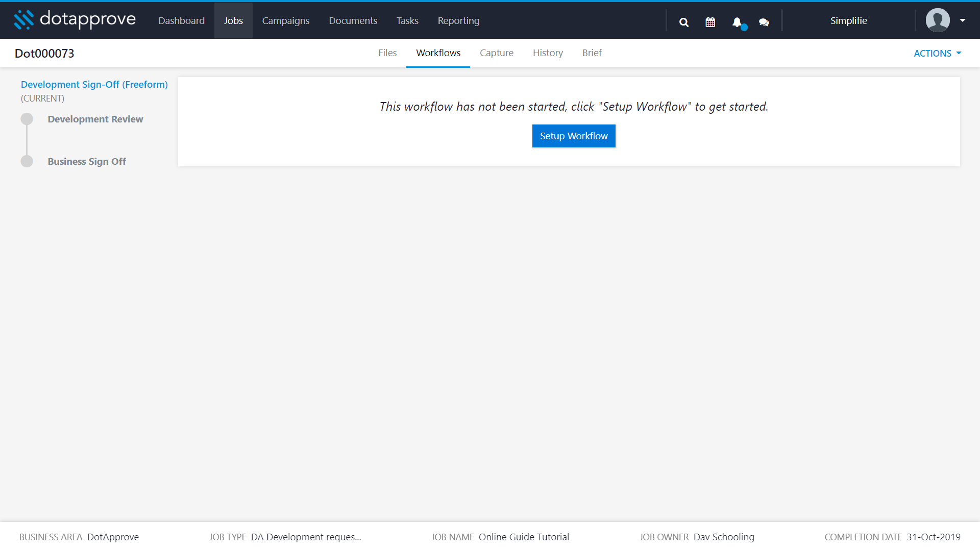
Task: Click the Online Guide Tutorial job name
Action: (x=524, y=537)
